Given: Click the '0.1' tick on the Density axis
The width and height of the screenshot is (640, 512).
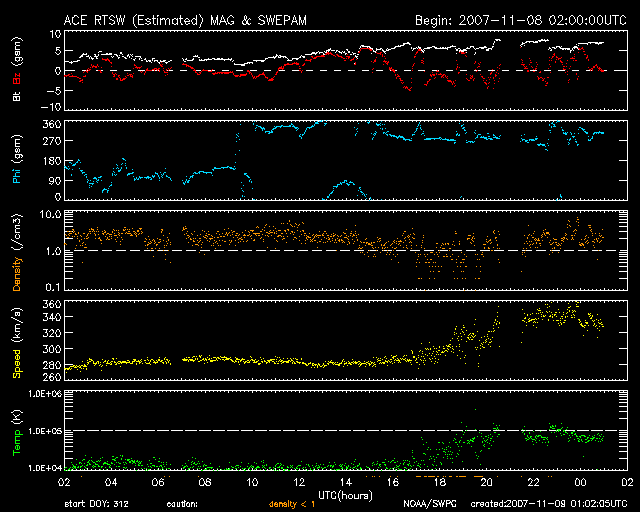Looking at the screenshot, I should pos(53,287).
